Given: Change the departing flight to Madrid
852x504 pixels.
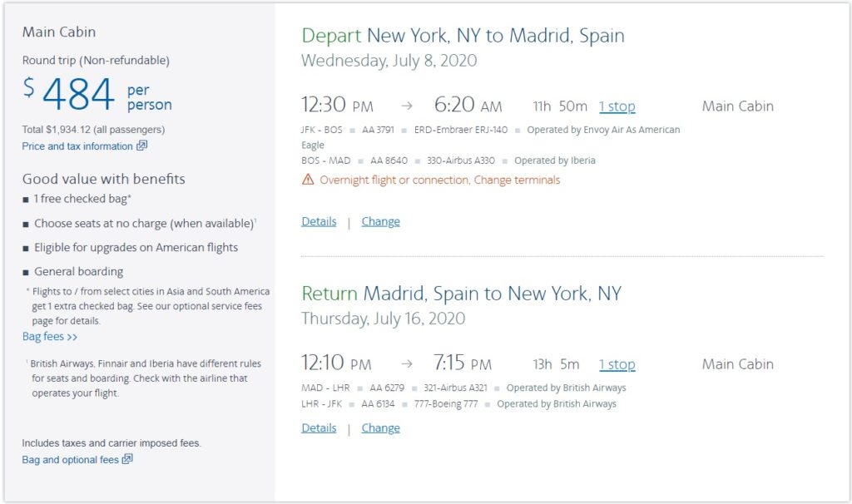Looking at the screenshot, I should 380,221.
